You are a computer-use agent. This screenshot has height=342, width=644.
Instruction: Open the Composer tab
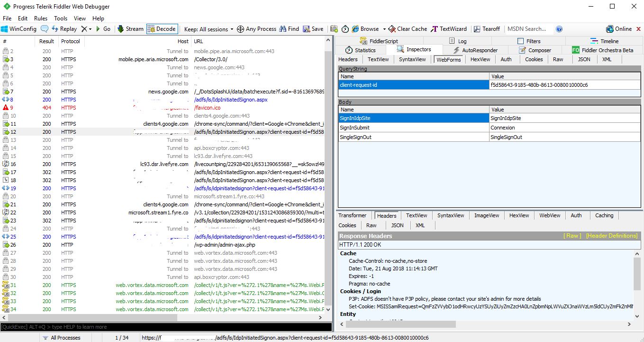coord(535,50)
